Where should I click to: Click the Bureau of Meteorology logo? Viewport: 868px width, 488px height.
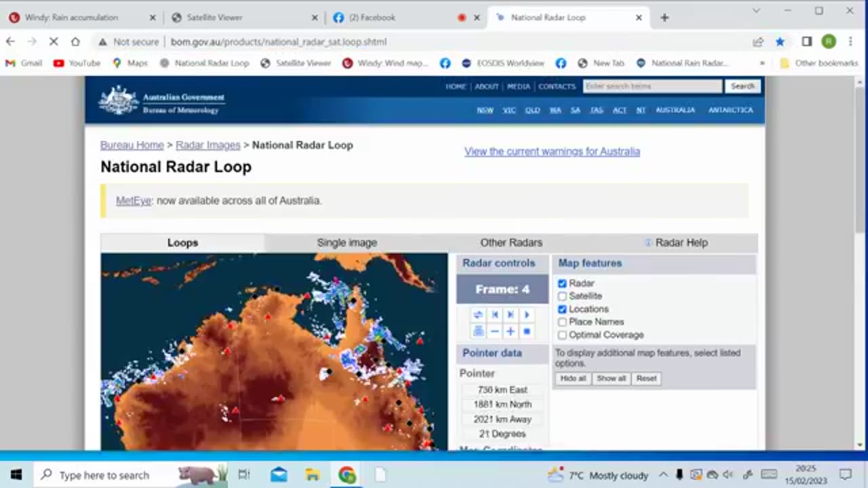161,100
